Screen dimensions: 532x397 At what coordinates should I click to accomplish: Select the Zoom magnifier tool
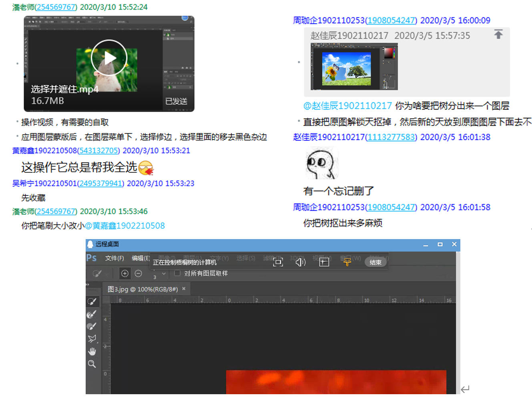(92, 364)
